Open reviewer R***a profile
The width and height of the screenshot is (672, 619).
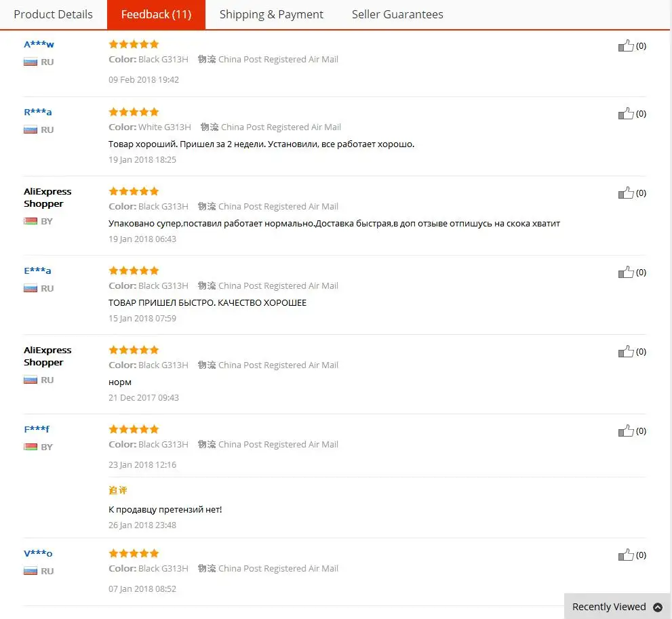click(38, 113)
